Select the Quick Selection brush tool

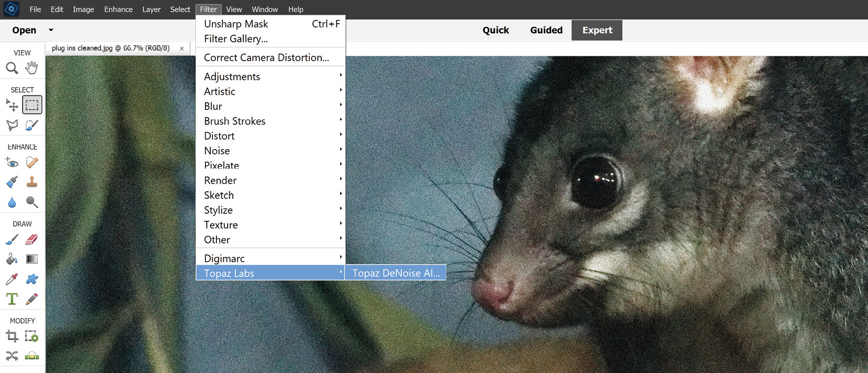pyautogui.click(x=32, y=125)
